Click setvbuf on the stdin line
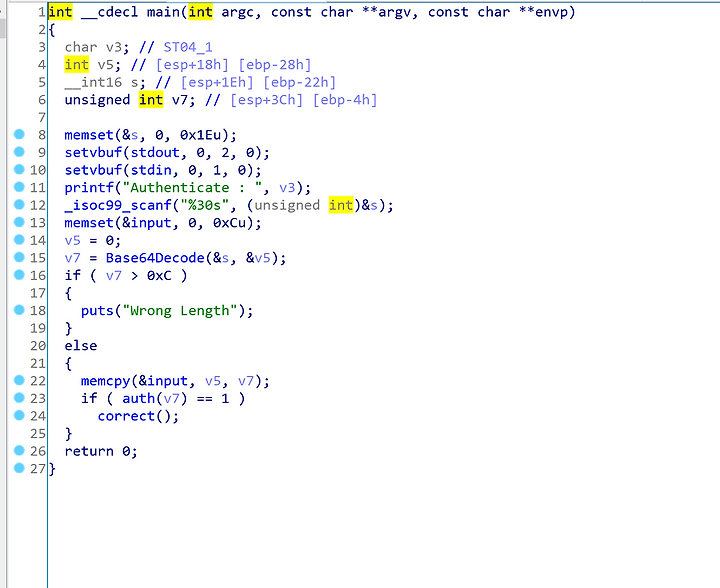The height and width of the screenshot is (588, 720). (x=93, y=170)
